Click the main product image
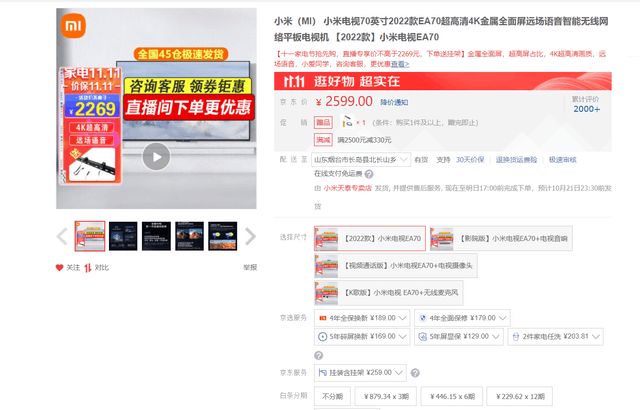This screenshot has width=640, height=410. (x=156, y=109)
